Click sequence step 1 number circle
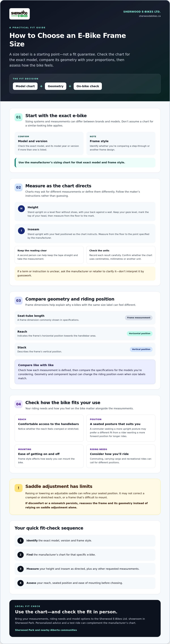Viewport: 170px width, 644px height. pyautogui.click(x=21, y=540)
